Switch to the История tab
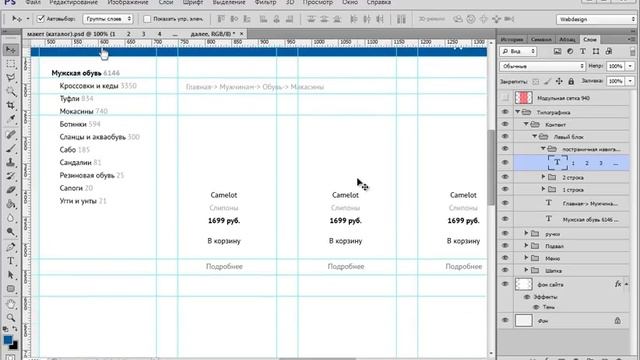 tap(512, 40)
